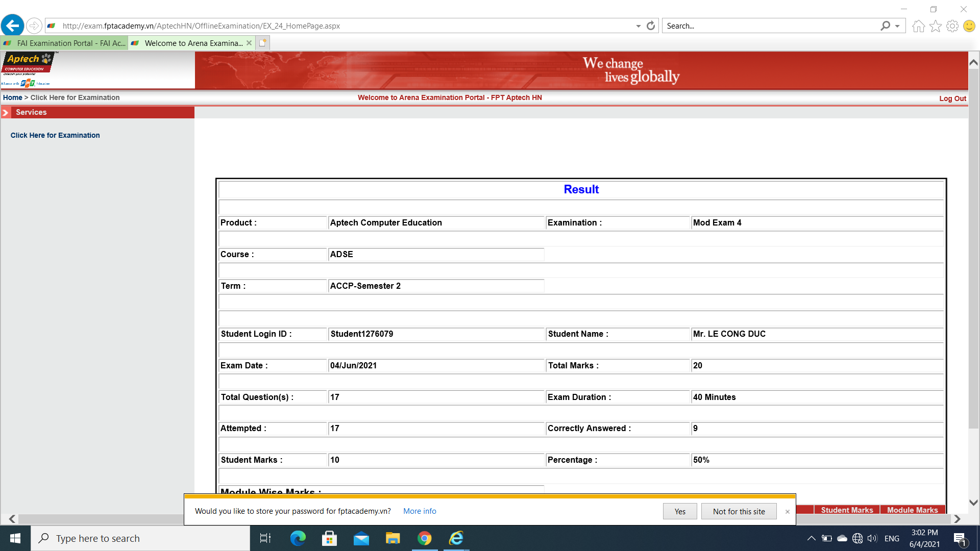
Task: Choose Not for this site
Action: 739,511
